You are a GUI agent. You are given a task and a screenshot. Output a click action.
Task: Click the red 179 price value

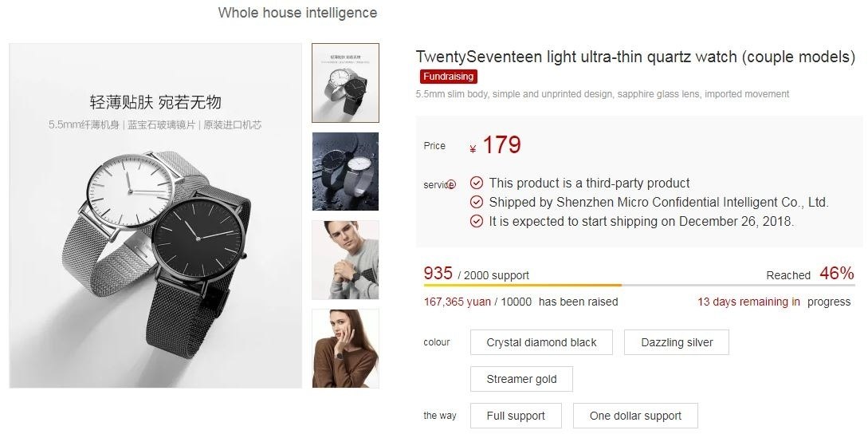(x=501, y=145)
